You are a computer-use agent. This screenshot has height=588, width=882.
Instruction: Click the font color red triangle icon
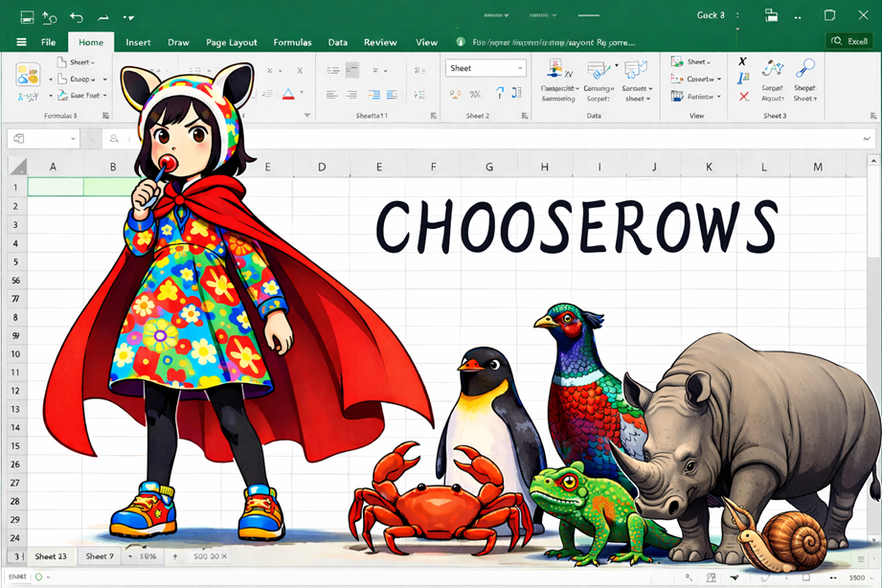(288, 94)
